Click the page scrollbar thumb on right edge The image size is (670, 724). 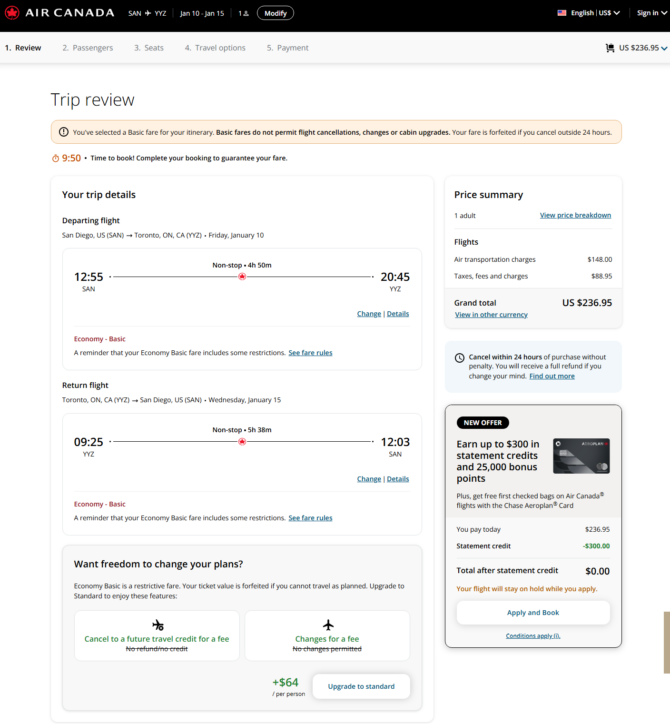click(x=667, y=642)
